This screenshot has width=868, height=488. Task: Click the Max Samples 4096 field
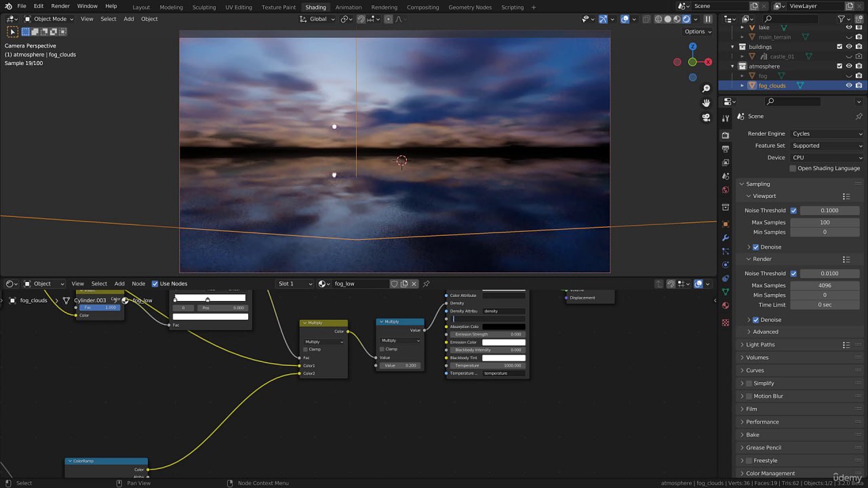tap(825, 285)
